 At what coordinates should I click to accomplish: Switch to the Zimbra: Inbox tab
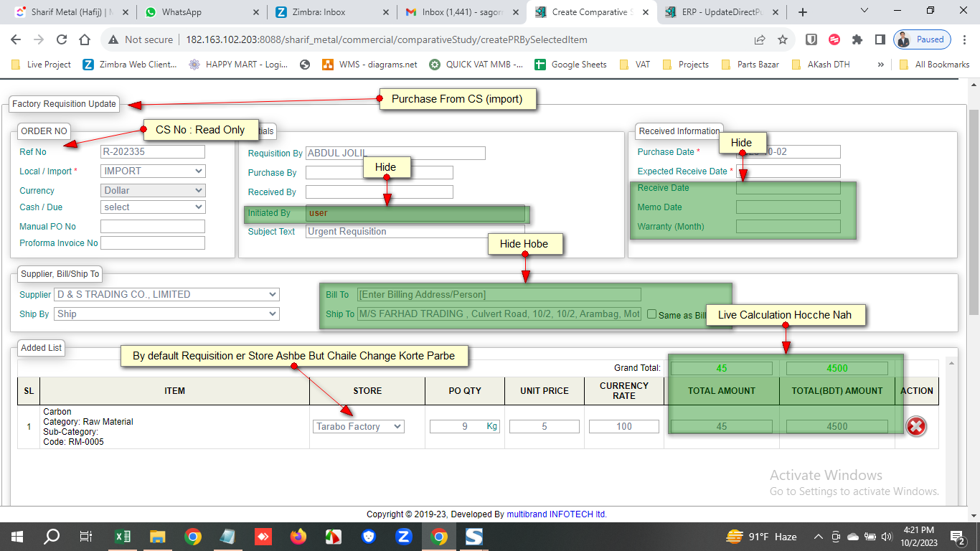pyautogui.click(x=330, y=12)
